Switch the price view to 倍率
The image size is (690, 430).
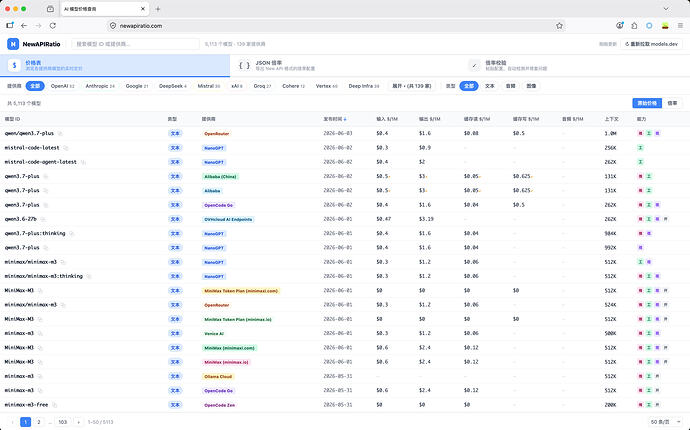pos(672,103)
